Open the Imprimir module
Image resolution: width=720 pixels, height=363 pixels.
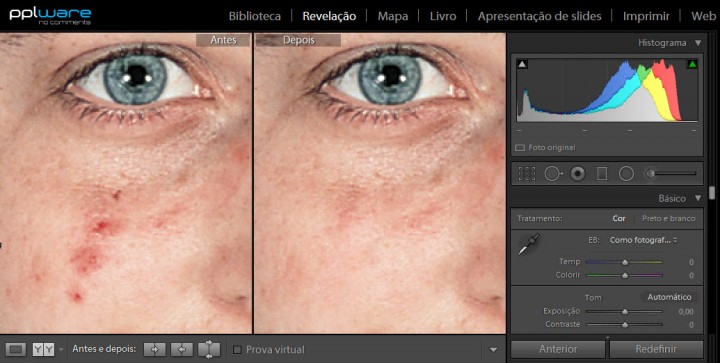point(646,16)
